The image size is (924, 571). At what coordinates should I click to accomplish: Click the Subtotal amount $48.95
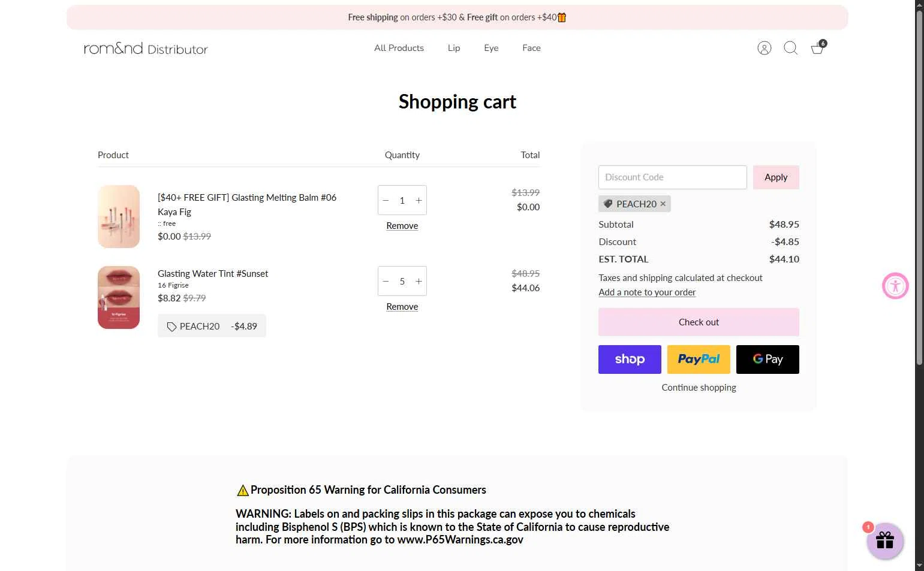tap(784, 225)
